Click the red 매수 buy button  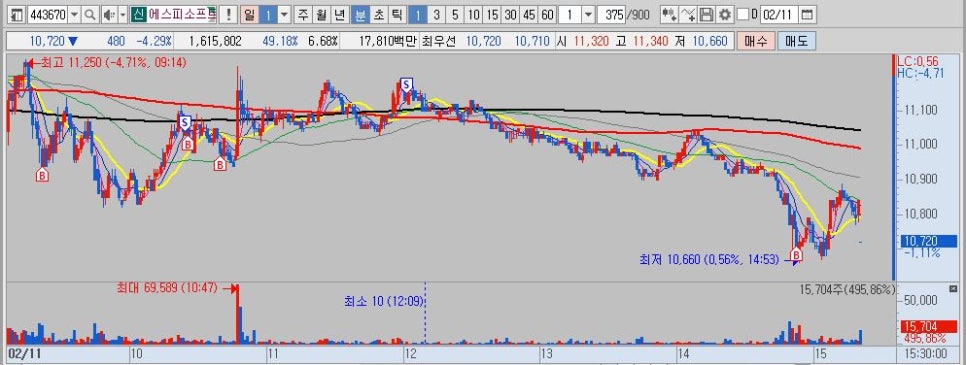point(755,41)
